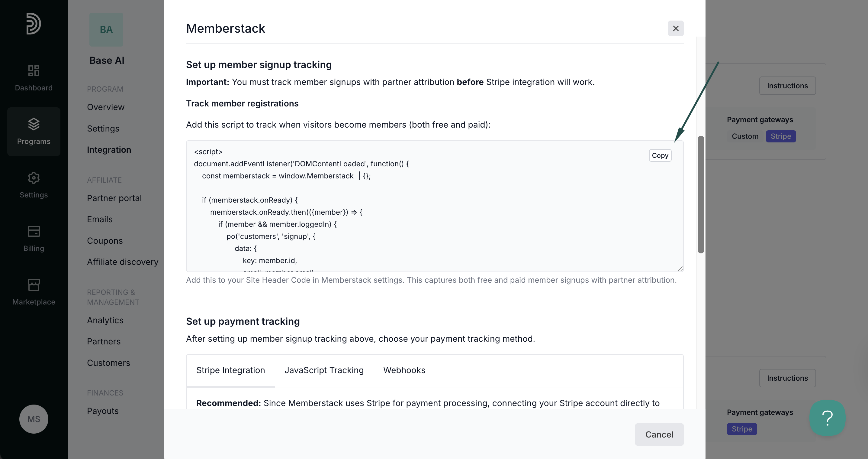868x459 pixels.
Task: Copy the signup tracking script
Action: (660, 155)
